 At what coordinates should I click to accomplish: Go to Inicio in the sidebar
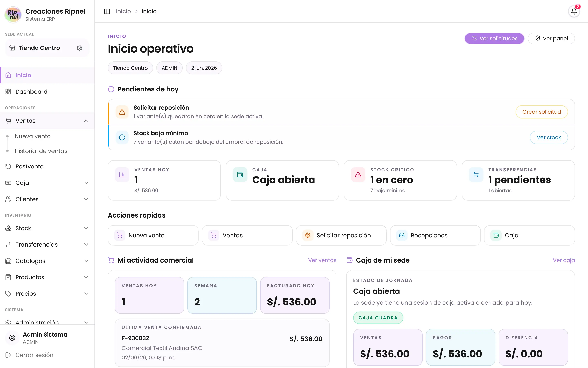[47, 75]
